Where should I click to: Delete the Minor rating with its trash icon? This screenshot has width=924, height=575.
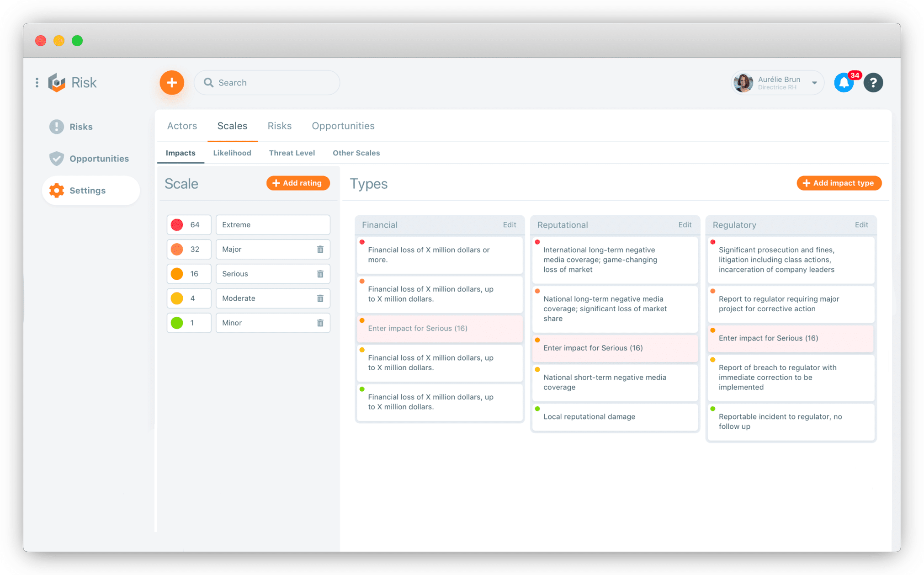pos(320,323)
